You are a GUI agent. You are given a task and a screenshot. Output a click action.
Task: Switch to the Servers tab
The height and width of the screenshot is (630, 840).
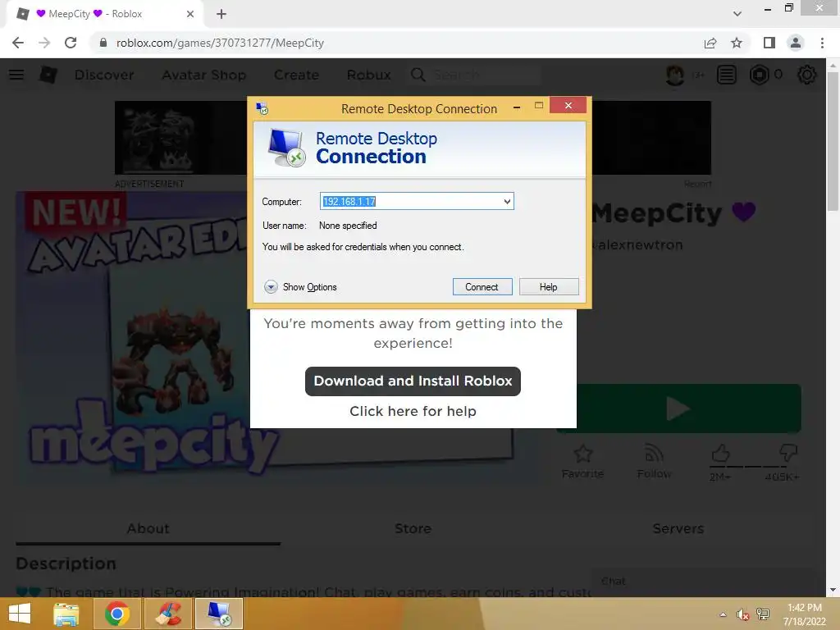[678, 529]
